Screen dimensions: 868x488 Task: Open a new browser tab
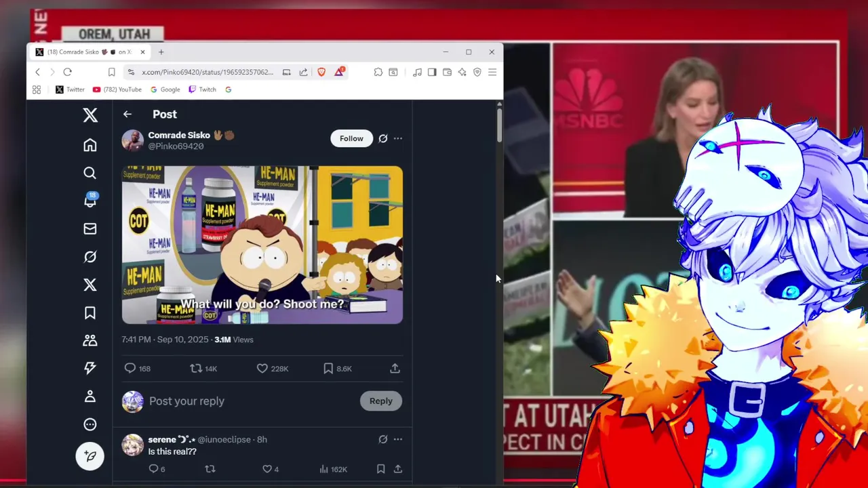[161, 52]
